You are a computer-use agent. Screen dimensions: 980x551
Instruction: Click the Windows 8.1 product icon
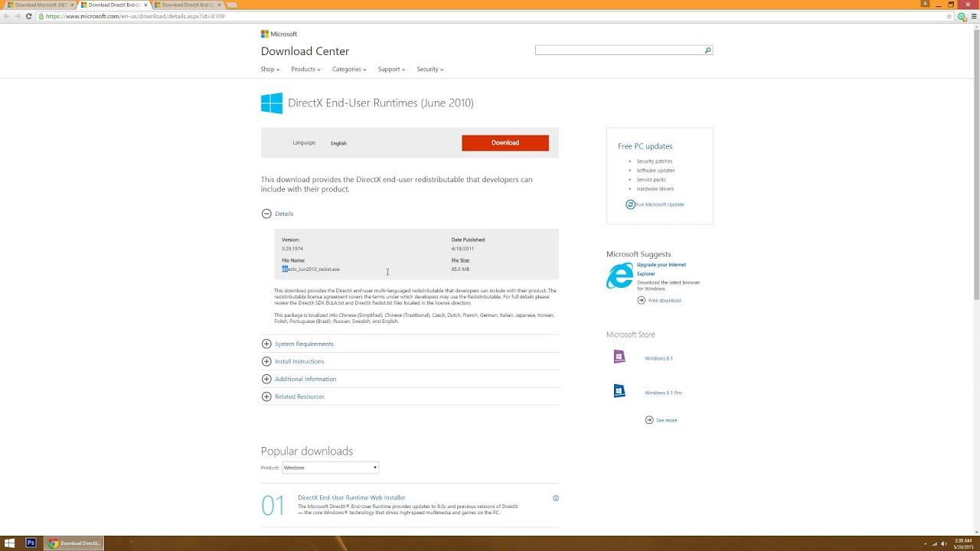[x=619, y=357]
